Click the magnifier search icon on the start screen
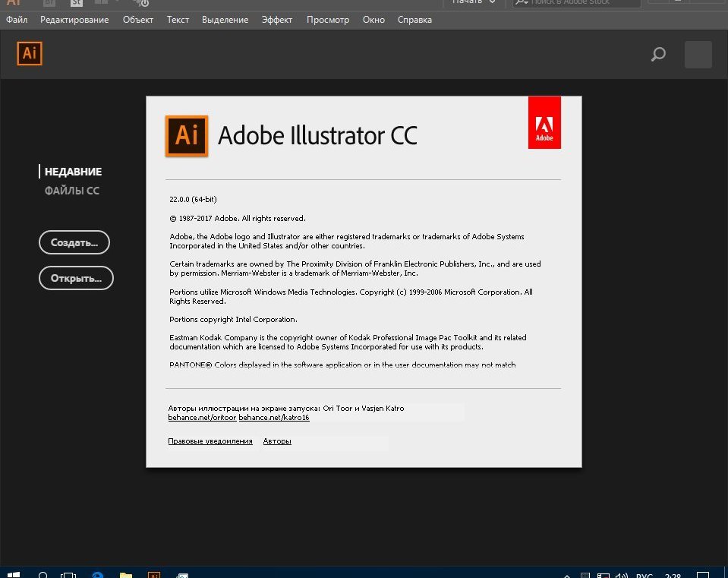Image resolution: width=728 pixels, height=578 pixels. (x=658, y=55)
